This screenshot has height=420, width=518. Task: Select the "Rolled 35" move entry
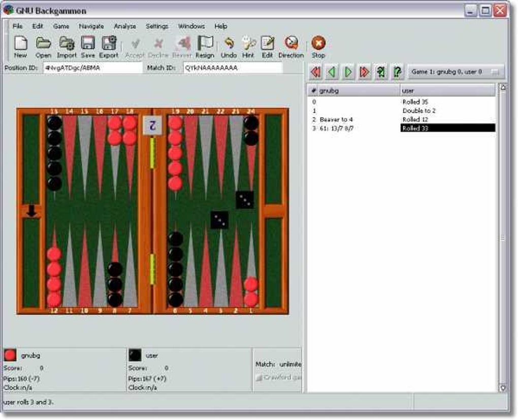[x=415, y=102]
